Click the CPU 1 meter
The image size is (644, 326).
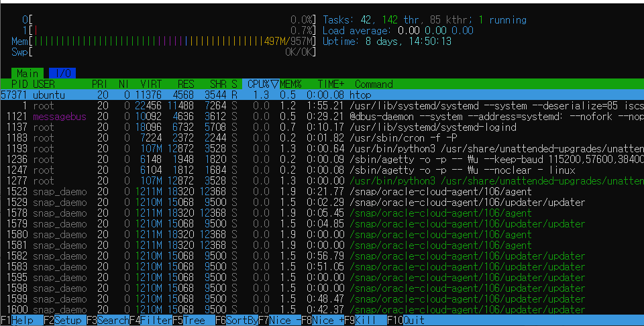point(169,30)
